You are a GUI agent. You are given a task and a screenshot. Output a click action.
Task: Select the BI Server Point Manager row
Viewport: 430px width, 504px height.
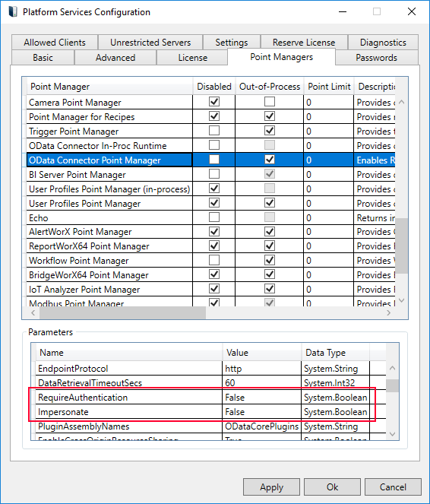210,175
